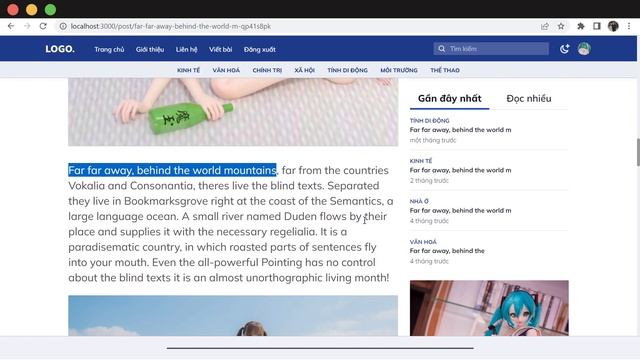Viewport: 640px width, 360px height.
Task: Select the XÃ HỘI category
Action: [x=304, y=70]
